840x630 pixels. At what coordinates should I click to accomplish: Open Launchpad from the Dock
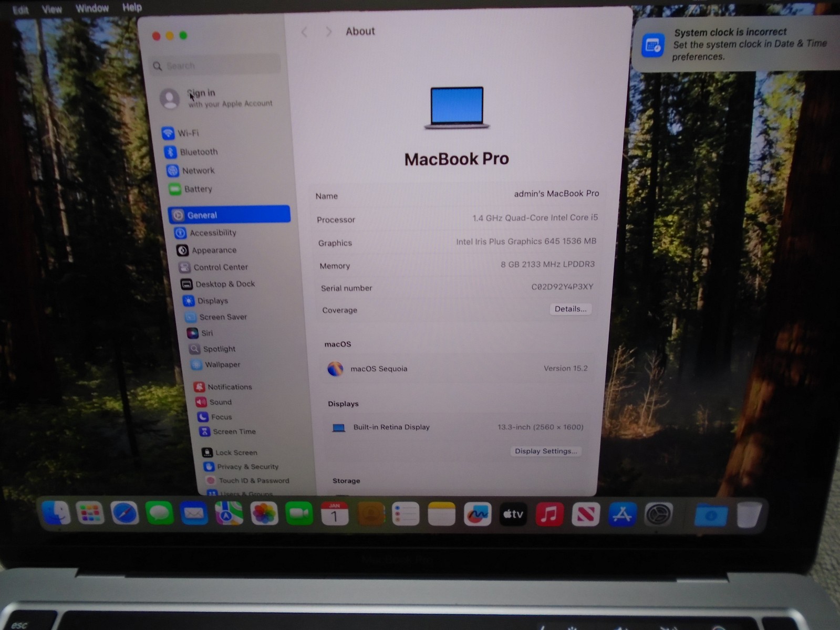(89, 513)
